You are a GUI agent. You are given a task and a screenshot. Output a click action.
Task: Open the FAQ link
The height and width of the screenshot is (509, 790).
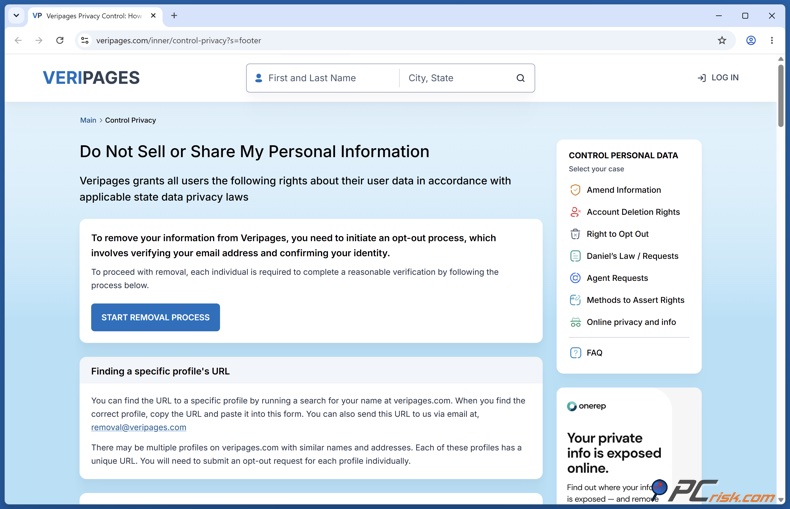pos(595,353)
